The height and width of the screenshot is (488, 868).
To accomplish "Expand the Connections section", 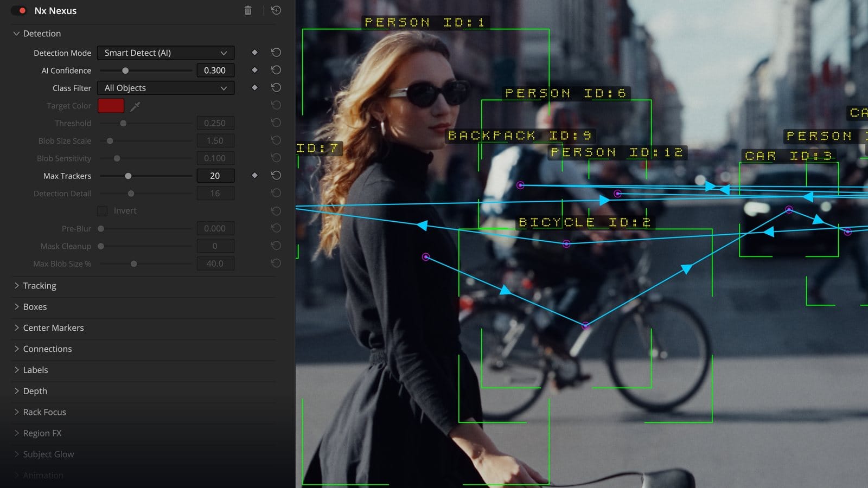I will 16,349.
